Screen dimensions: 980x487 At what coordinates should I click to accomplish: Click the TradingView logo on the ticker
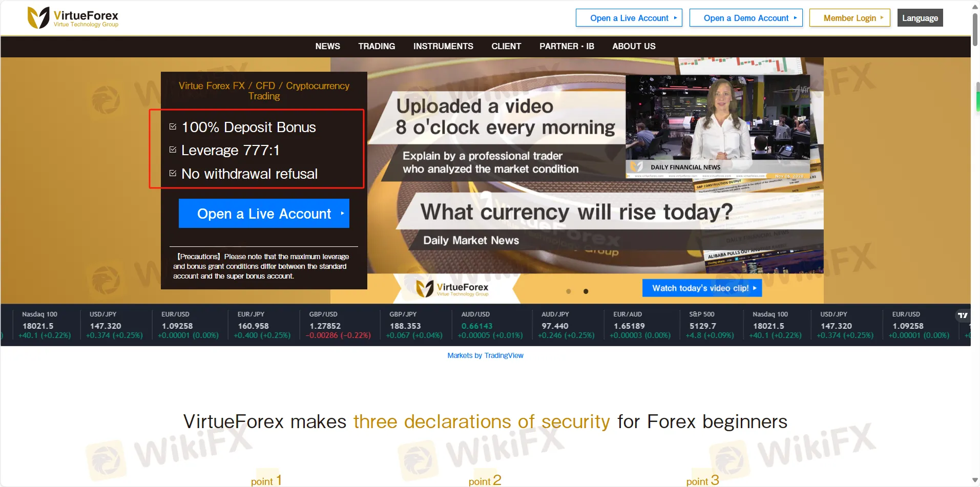[963, 315]
